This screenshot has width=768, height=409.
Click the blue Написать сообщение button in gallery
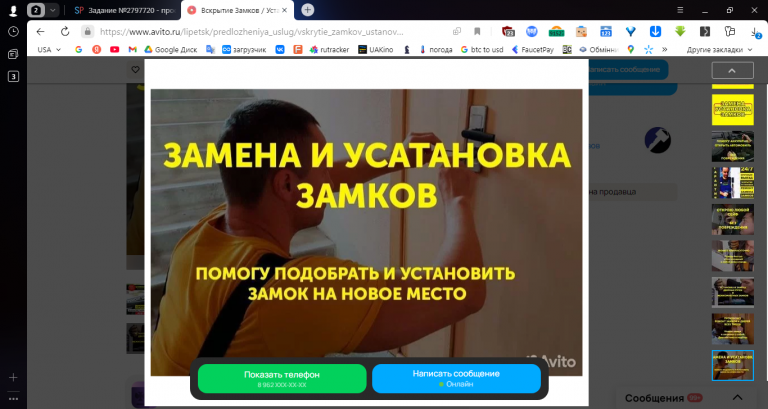click(456, 378)
